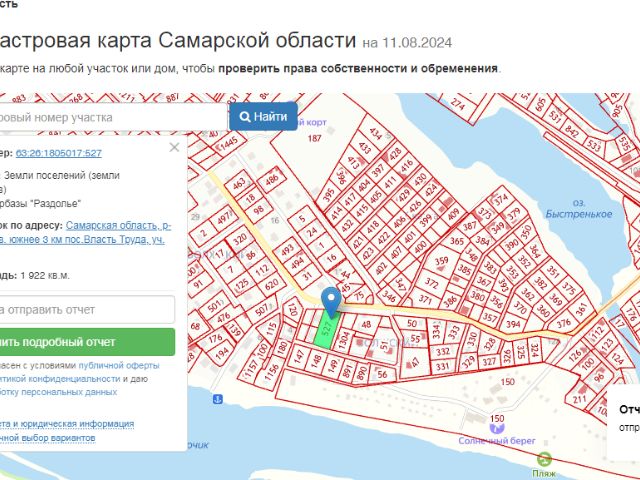Select parcel 395 on the map
The width and height of the screenshot is (640, 480).
tap(328, 195)
